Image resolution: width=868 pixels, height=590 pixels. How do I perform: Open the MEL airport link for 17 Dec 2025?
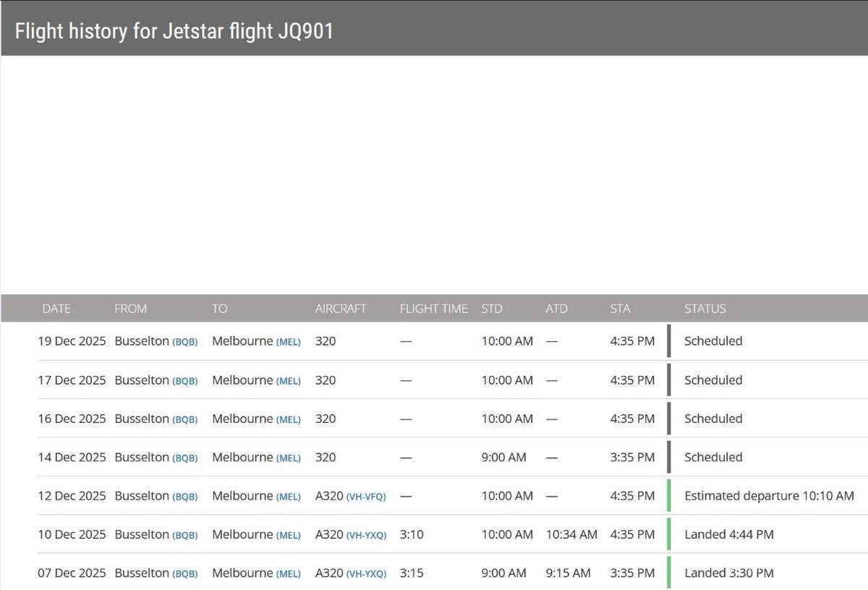[x=289, y=381]
